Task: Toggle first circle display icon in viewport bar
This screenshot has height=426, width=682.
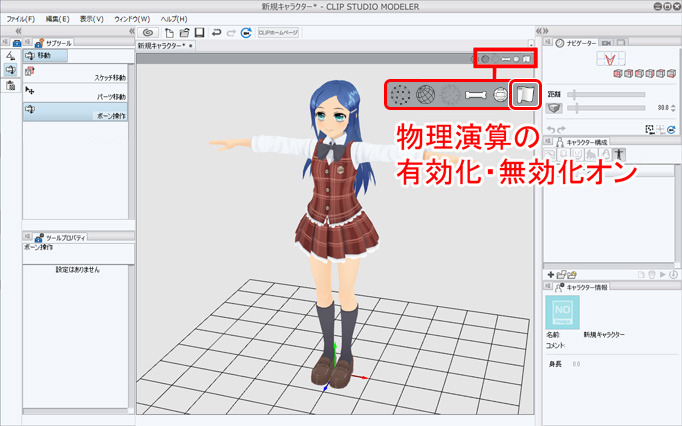Action: (485, 59)
